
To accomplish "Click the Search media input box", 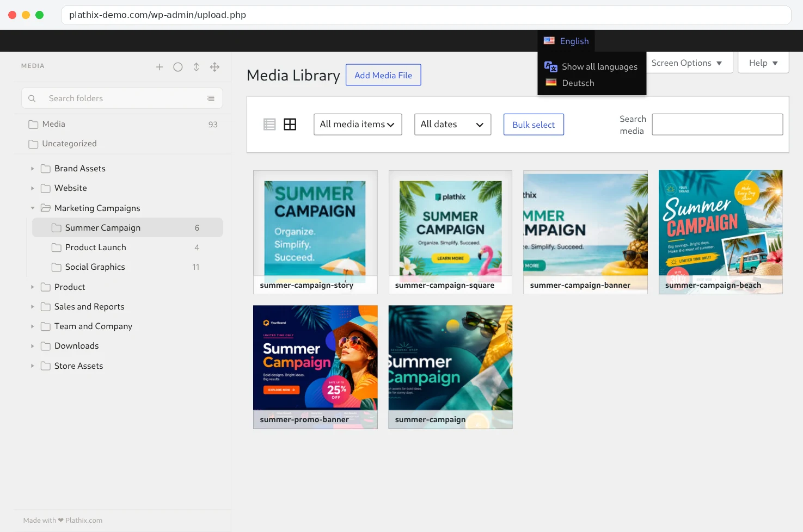I will 718,125.
